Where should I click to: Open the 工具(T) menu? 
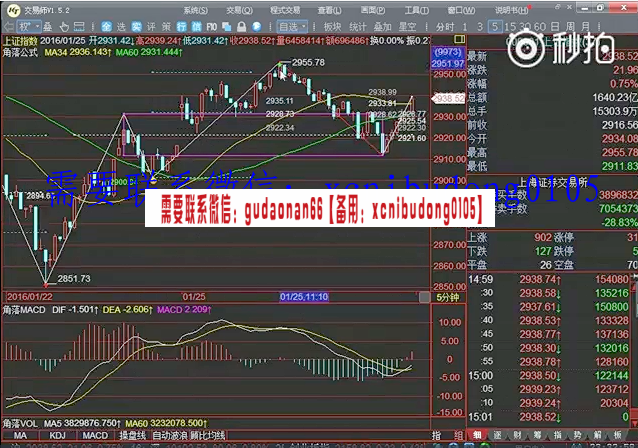tap(417, 10)
